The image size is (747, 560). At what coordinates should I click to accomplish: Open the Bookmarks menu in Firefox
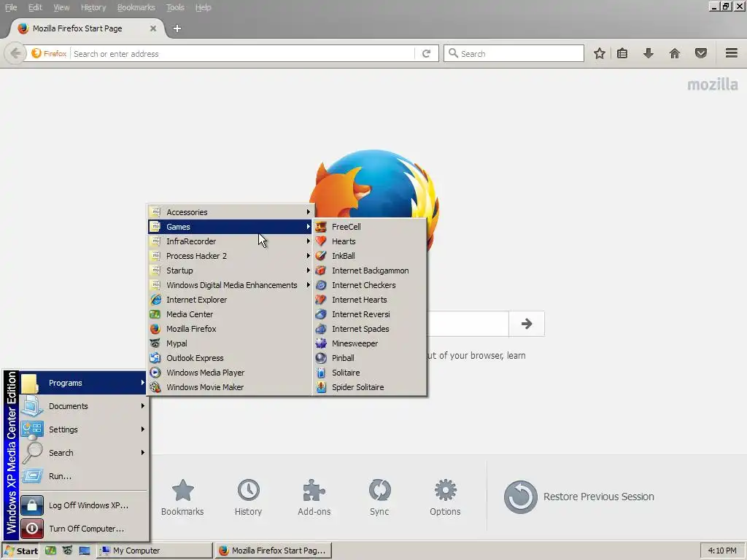[x=136, y=7]
